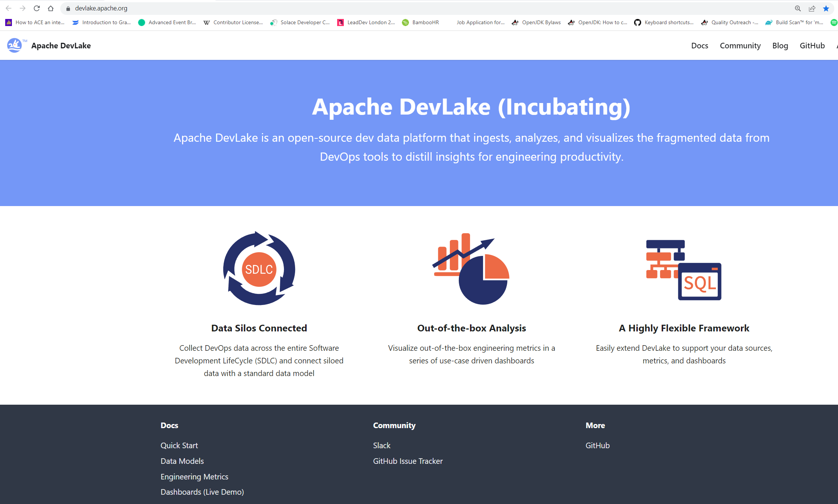The height and width of the screenshot is (504, 838).
Task: Click the SQL framework illustration
Action: 684,269
